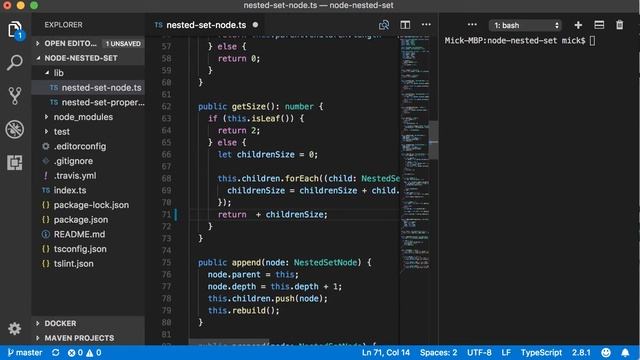Select the nested-set-node.ts editor tab

pyautogui.click(x=206, y=25)
